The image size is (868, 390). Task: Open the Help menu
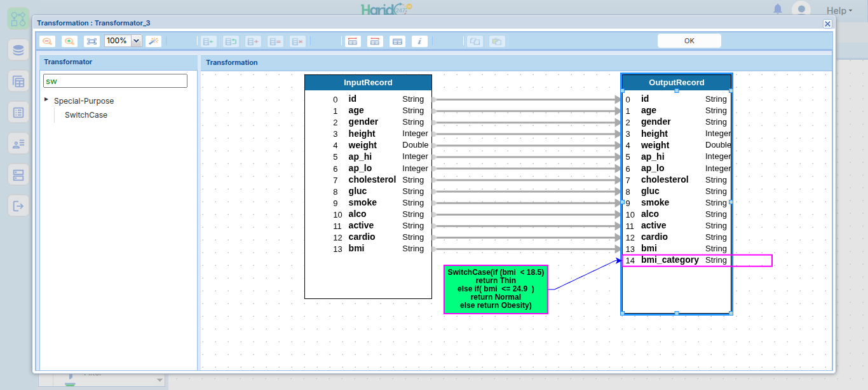pyautogui.click(x=839, y=10)
